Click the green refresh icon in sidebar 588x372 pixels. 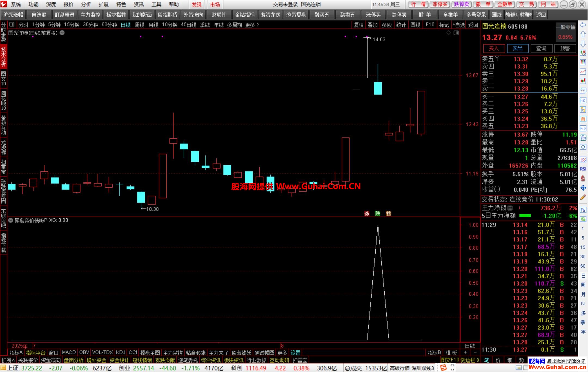[x=583, y=219]
